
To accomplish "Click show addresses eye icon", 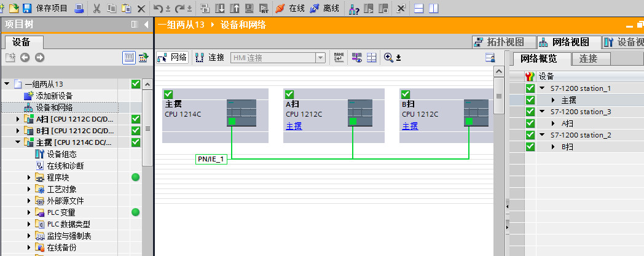I will (357, 58).
